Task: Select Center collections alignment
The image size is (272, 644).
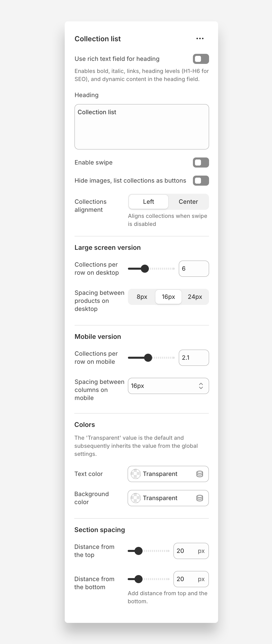Action: point(188,202)
